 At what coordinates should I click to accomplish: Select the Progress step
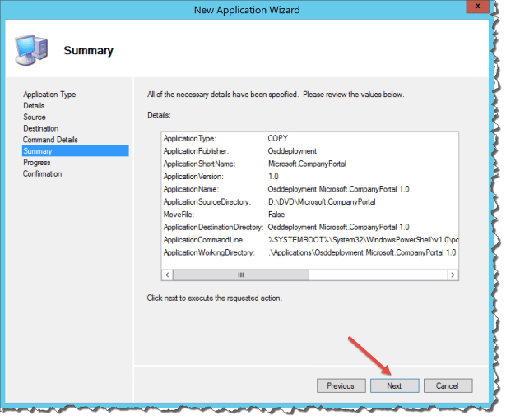[37, 163]
